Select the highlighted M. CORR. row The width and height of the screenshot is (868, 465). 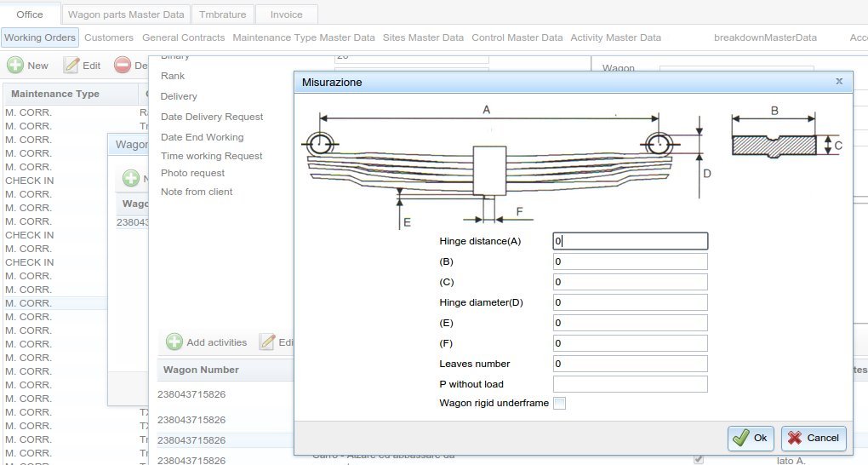pos(55,303)
